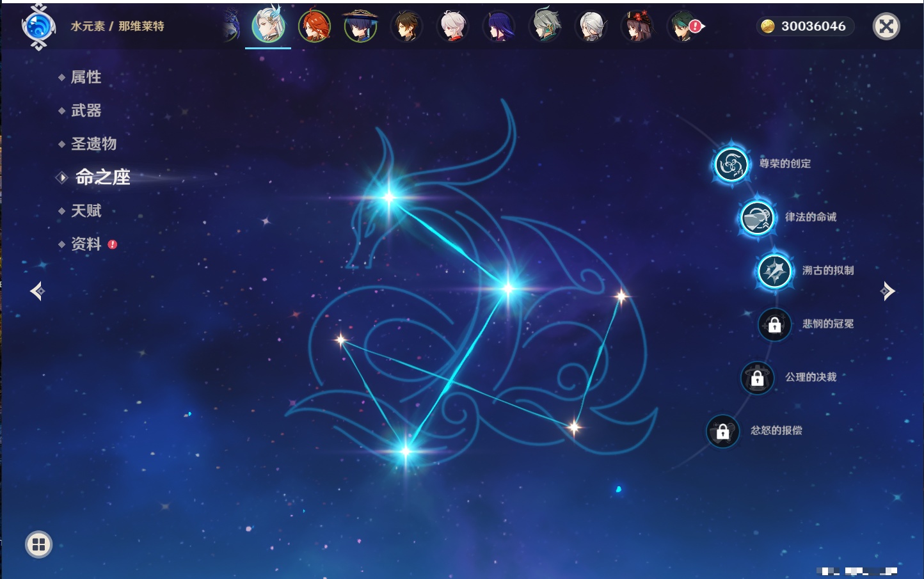Screen dimensions: 924x579
Task: Select the silver-haired avatar beside Hu Tao
Action: (x=591, y=26)
